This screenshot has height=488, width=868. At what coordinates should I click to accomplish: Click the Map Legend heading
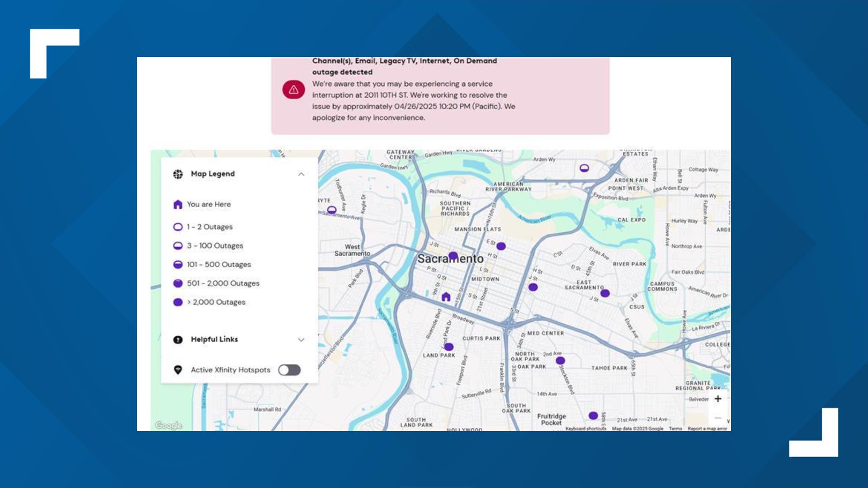tap(212, 174)
